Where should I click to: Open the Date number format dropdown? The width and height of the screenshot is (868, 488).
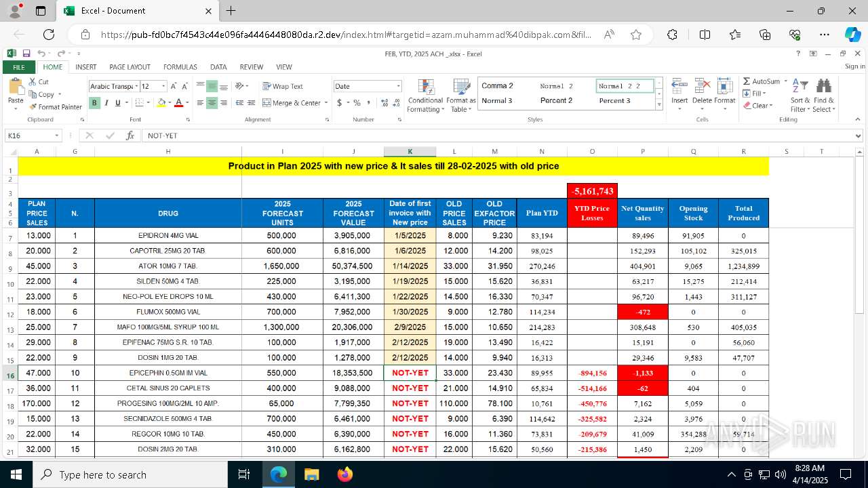tap(398, 86)
